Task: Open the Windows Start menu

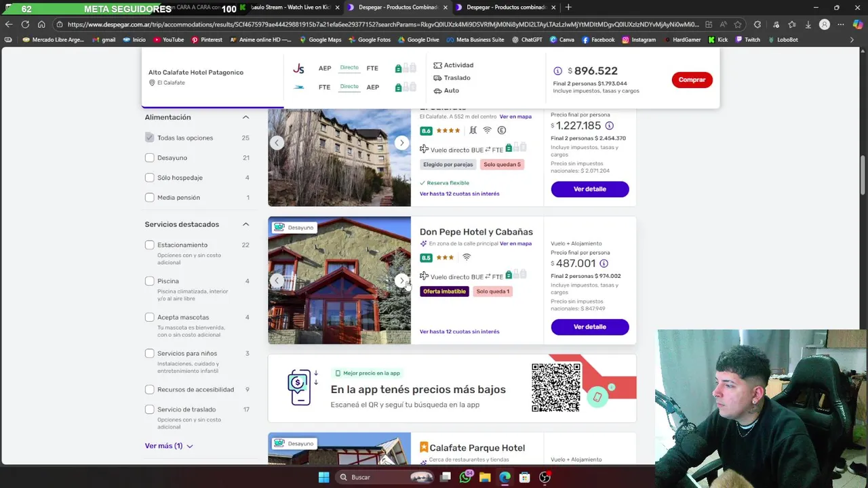Action: click(x=323, y=477)
